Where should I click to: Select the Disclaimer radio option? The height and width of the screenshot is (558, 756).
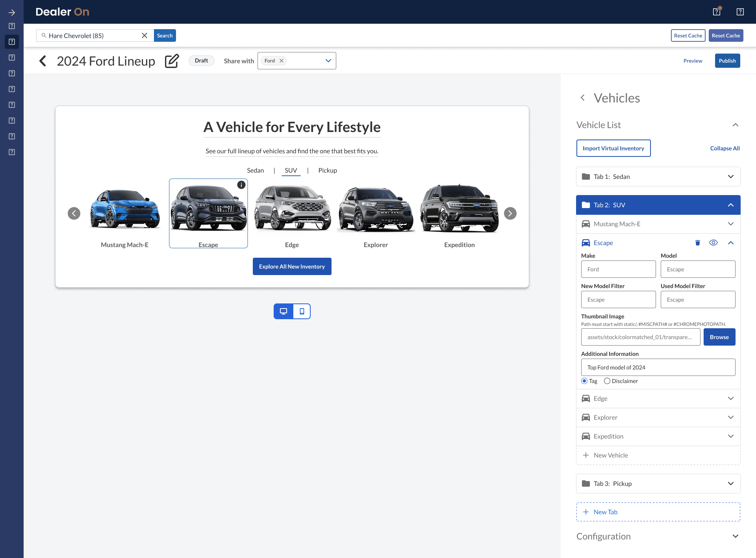[607, 381]
